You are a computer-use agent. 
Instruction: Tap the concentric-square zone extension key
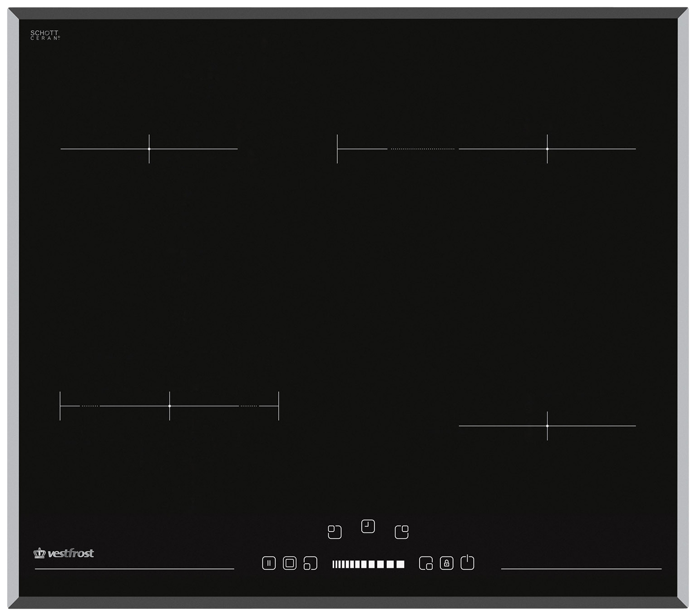point(290,563)
